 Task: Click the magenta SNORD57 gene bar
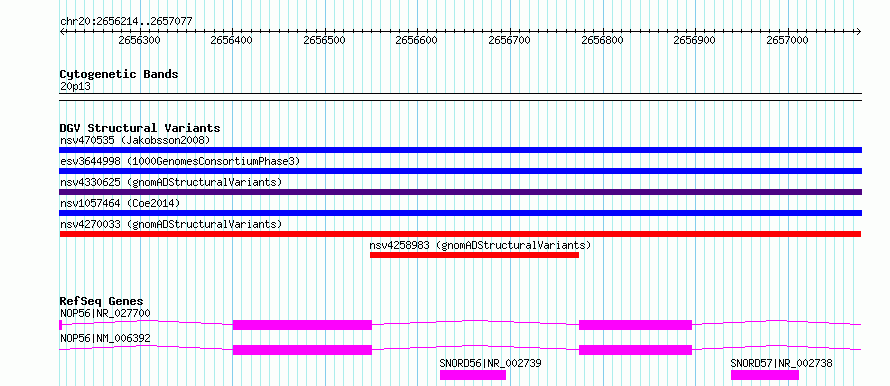[x=765, y=375]
